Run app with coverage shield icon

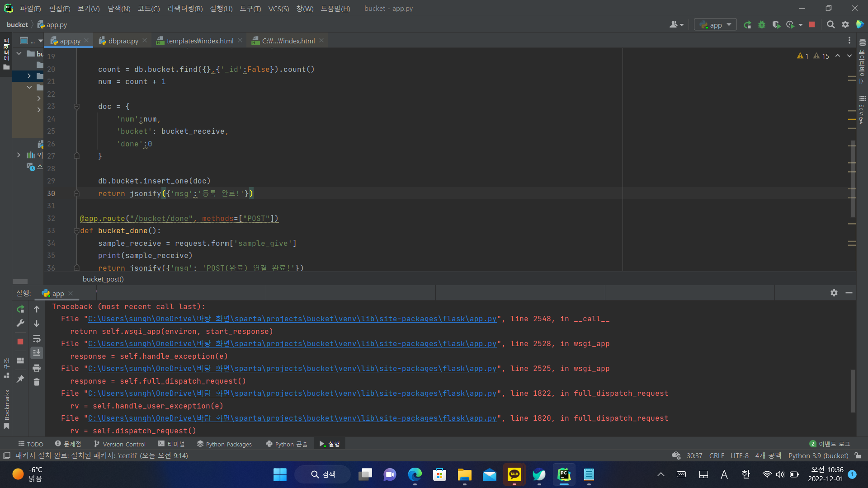coord(776,25)
